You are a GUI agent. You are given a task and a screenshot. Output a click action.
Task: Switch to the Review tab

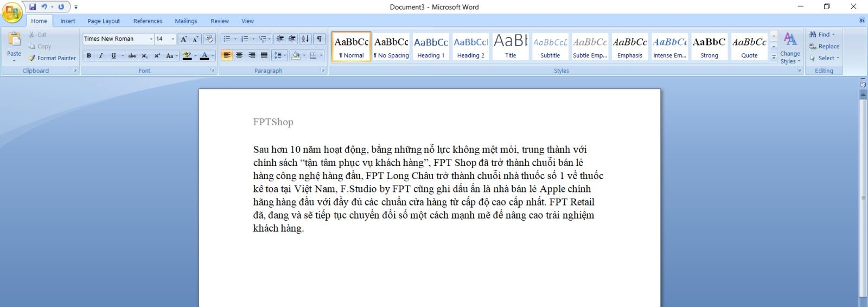[x=220, y=21]
